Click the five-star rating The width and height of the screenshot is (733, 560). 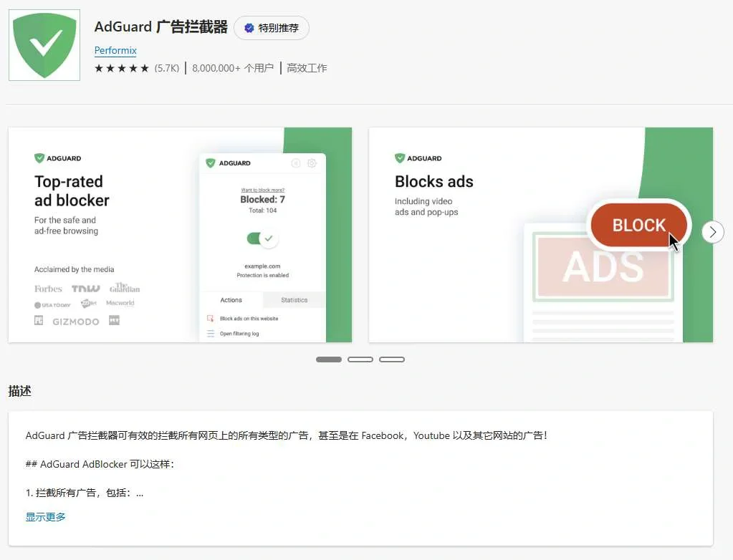[122, 69]
